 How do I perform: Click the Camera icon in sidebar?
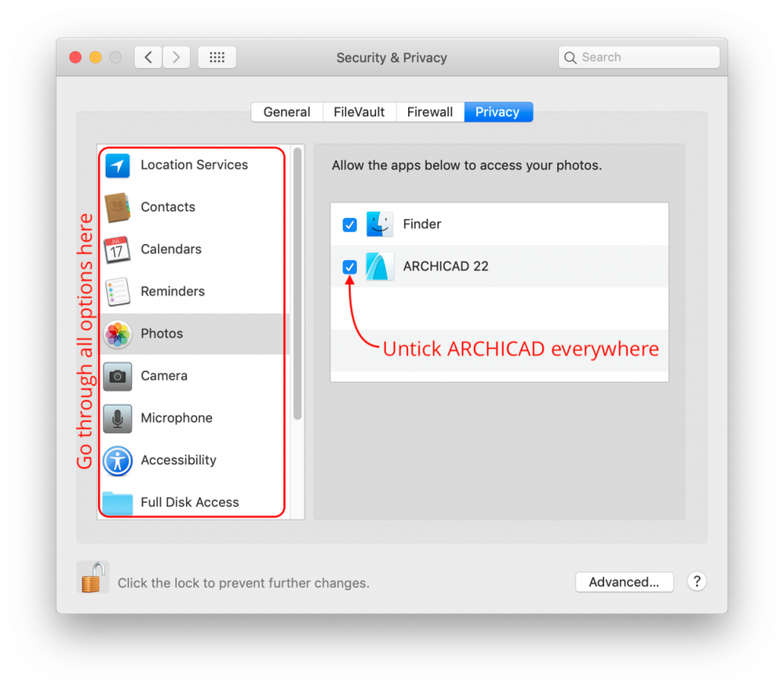pyautogui.click(x=118, y=377)
